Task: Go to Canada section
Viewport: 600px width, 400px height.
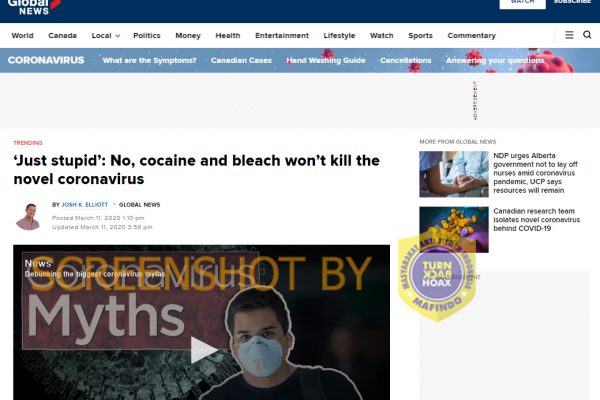Action: [x=62, y=36]
